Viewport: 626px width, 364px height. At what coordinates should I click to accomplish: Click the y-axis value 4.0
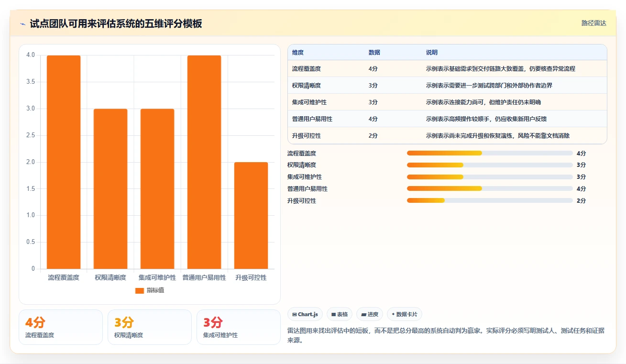pyautogui.click(x=31, y=55)
